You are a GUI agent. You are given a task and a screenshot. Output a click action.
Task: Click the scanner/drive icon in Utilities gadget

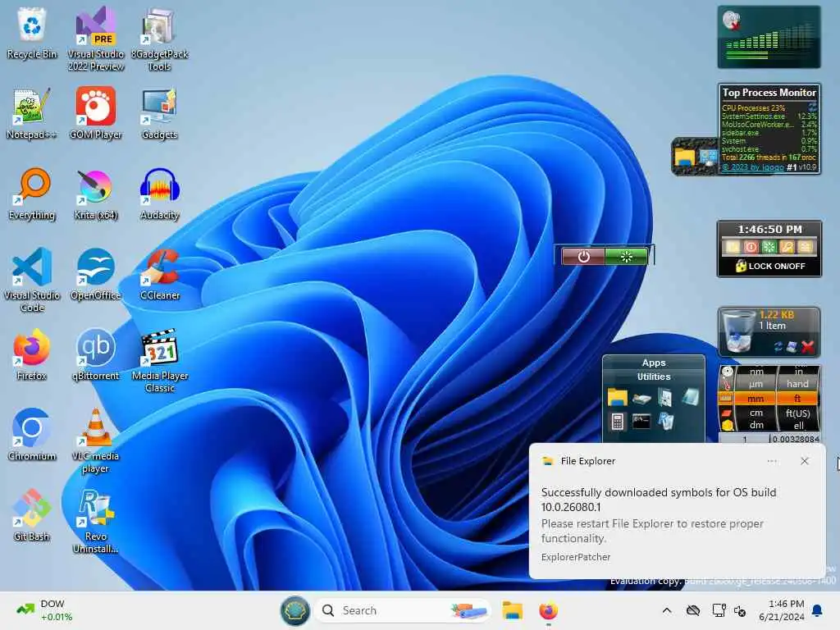[x=641, y=398]
